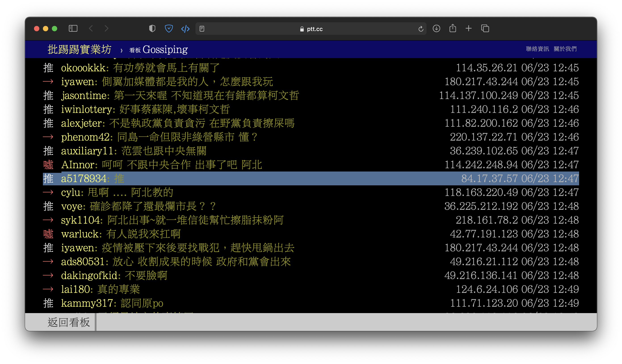Click the 返回看板 button
622x364 pixels.
click(69, 322)
